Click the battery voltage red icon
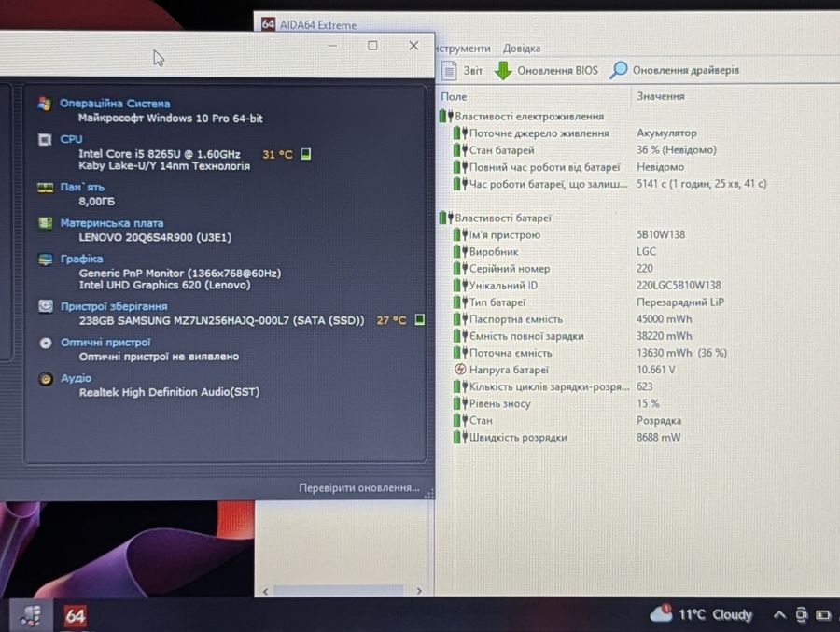 pyautogui.click(x=459, y=370)
